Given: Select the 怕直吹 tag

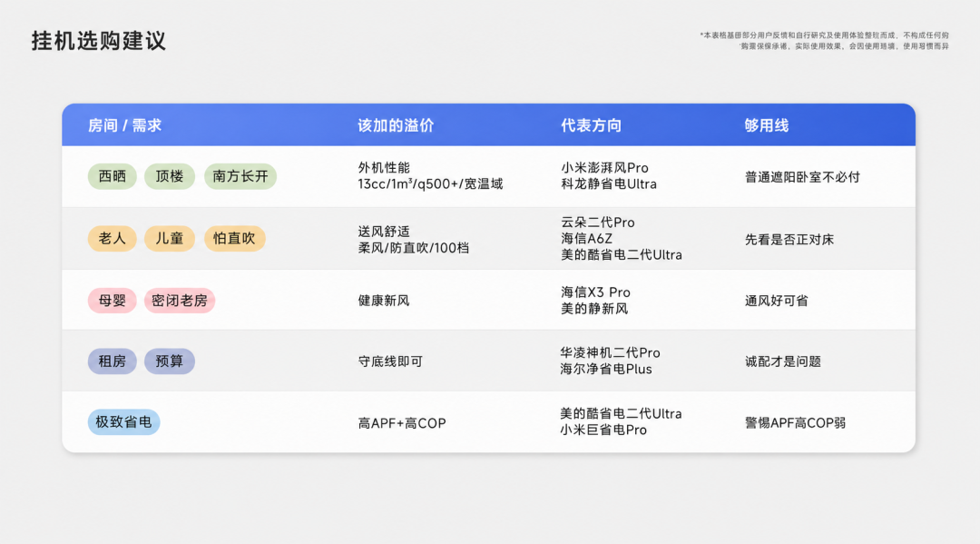Looking at the screenshot, I should click(x=234, y=238).
